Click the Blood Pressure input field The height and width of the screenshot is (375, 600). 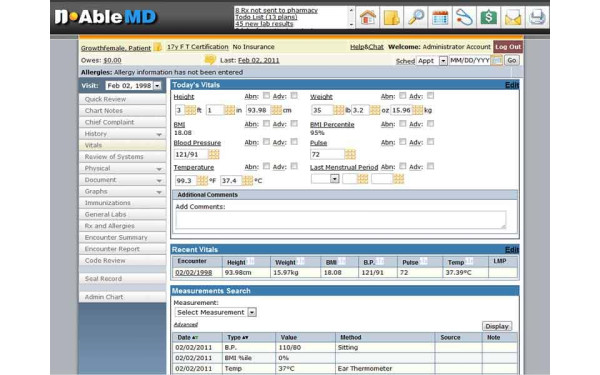pyautogui.click(x=191, y=154)
